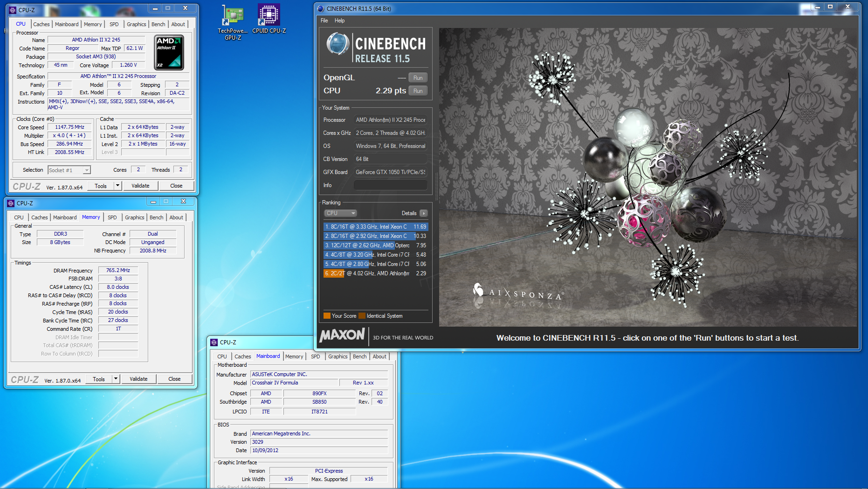Click the GFX Board field in Cinebench
Image resolution: width=868 pixels, height=489 pixels.
390,172
